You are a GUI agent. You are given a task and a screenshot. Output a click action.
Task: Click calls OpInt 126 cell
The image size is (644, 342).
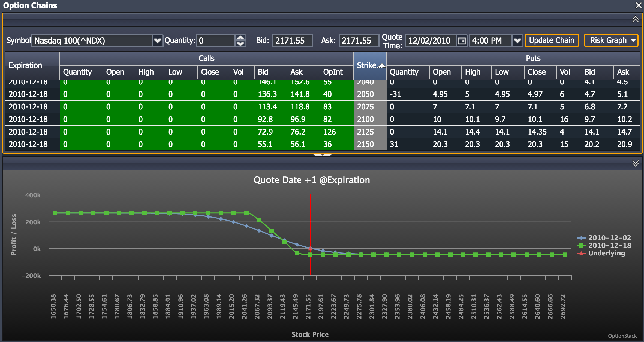point(337,132)
